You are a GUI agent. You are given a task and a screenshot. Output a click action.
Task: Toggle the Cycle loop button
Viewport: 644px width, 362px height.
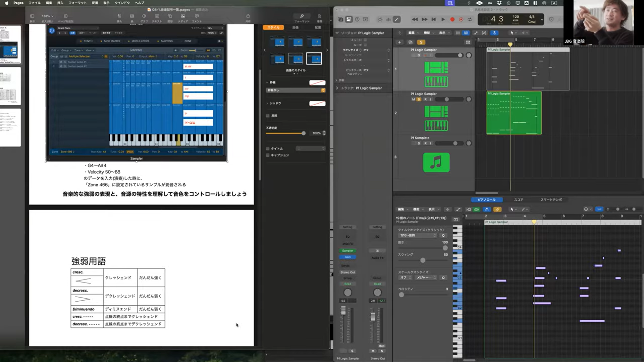click(x=470, y=19)
